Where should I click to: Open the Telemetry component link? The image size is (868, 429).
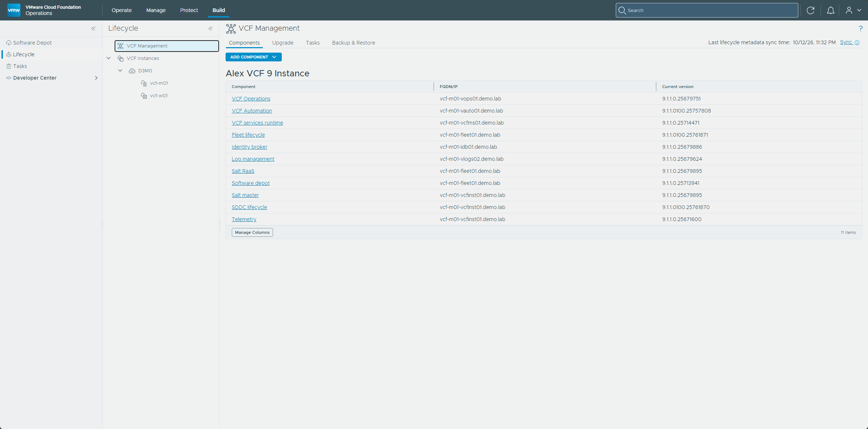244,219
